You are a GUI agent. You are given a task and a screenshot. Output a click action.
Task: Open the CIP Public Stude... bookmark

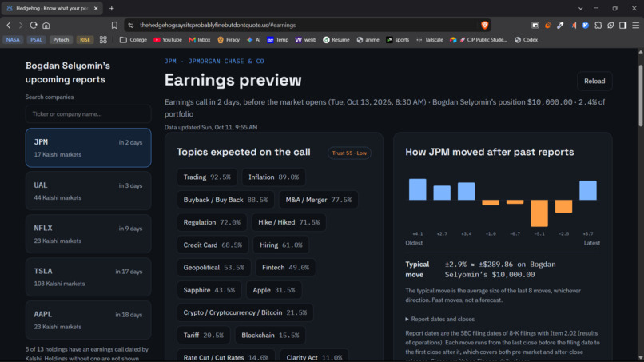[479, 40]
